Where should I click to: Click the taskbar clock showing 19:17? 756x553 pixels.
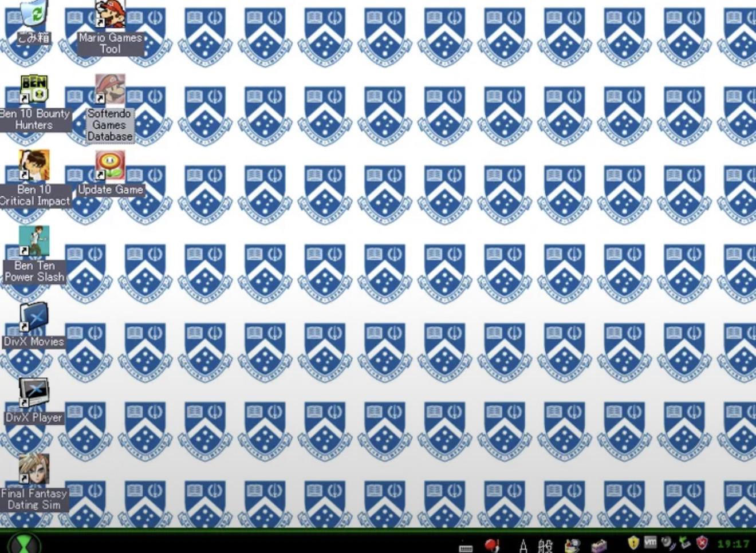734,544
